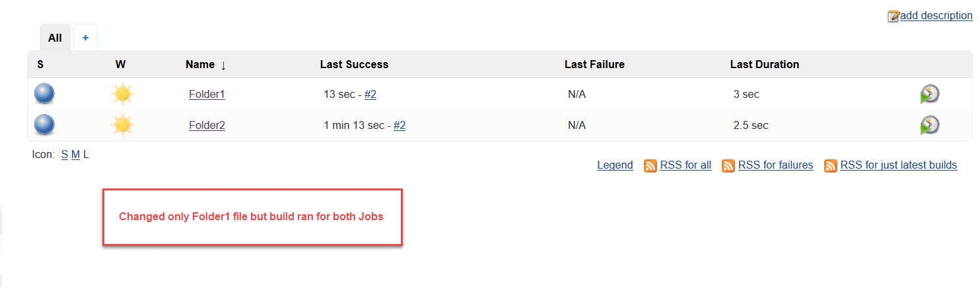Add a new view with plus tab
The height and width of the screenshot is (287, 980).
[x=85, y=38]
